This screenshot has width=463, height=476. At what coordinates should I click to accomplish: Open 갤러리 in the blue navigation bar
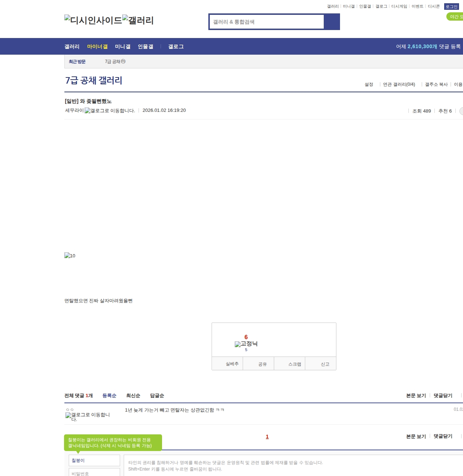click(x=72, y=47)
